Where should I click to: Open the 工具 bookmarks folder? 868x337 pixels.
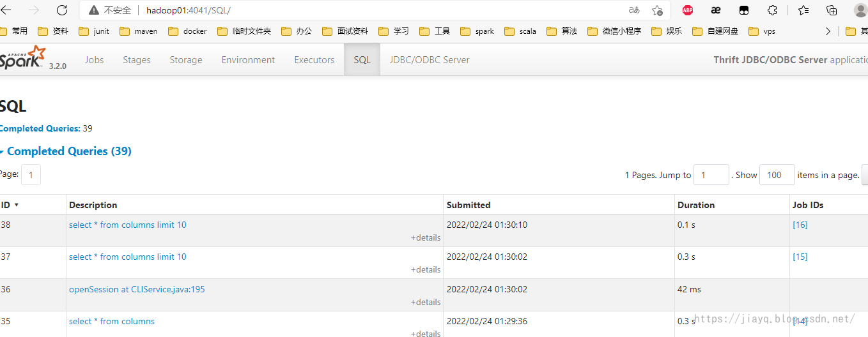tap(435, 31)
